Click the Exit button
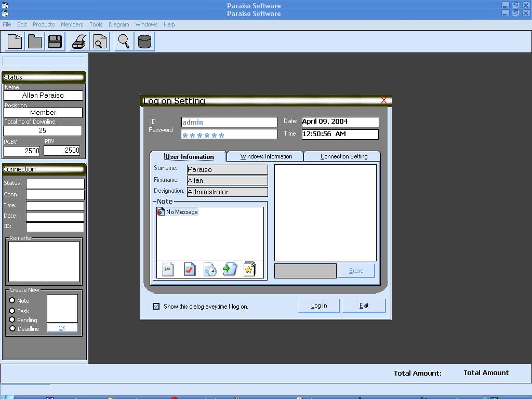This screenshot has width=532, height=399. [x=364, y=305]
